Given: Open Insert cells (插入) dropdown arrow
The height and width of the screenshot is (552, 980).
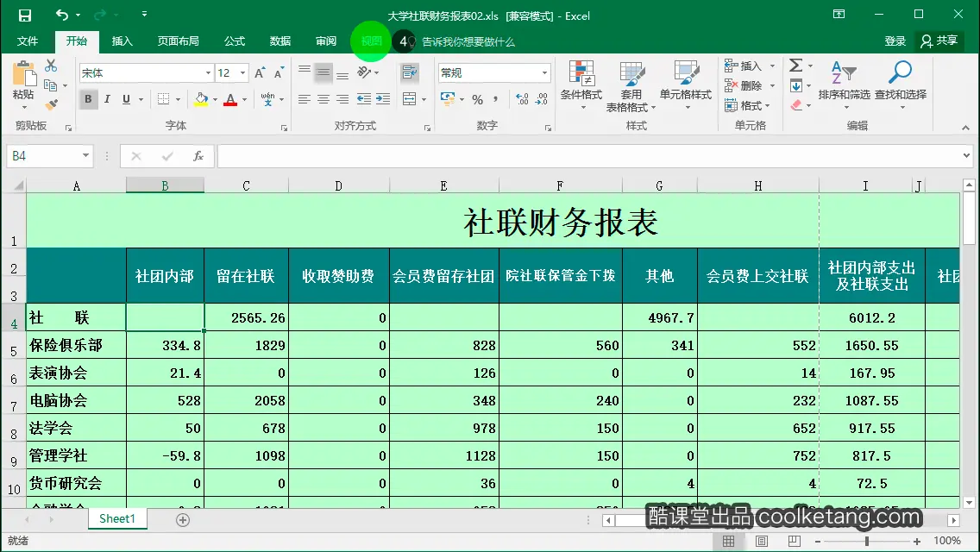Looking at the screenshot, I should click(x=772, y=66).
